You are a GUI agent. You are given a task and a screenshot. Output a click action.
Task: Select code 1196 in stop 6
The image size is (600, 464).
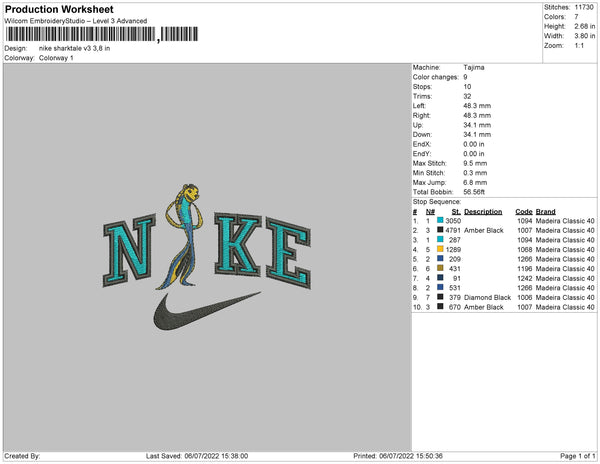point(525,269)
